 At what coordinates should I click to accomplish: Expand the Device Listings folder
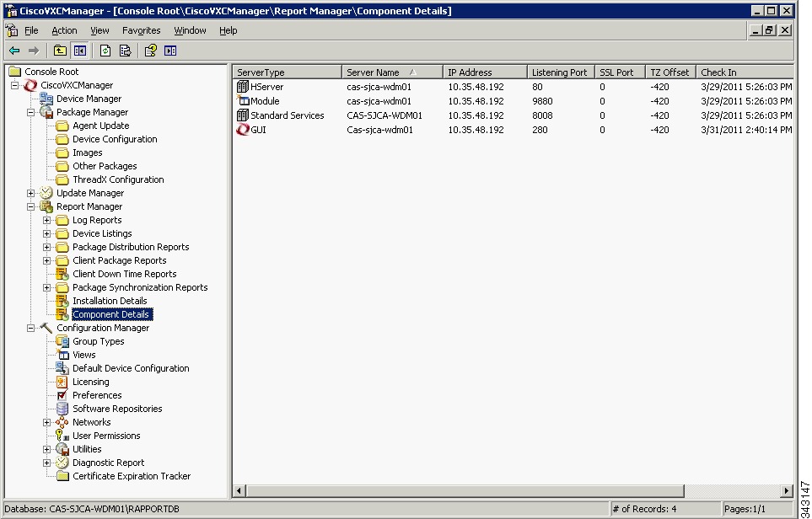[47, 233]
